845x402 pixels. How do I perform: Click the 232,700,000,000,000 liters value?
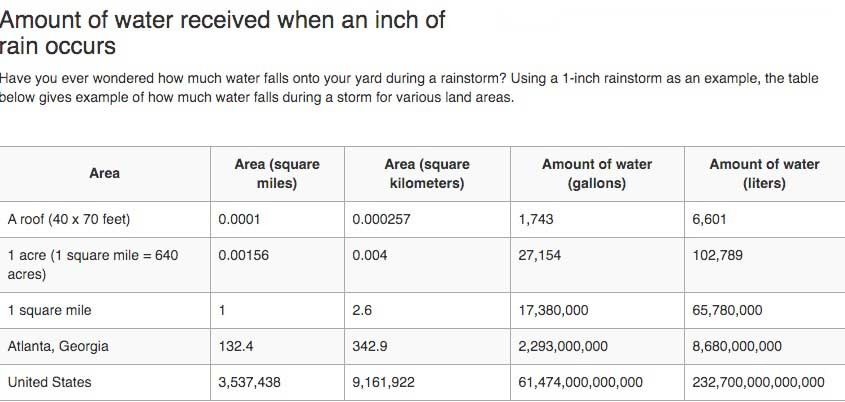(x=758, y=382)
